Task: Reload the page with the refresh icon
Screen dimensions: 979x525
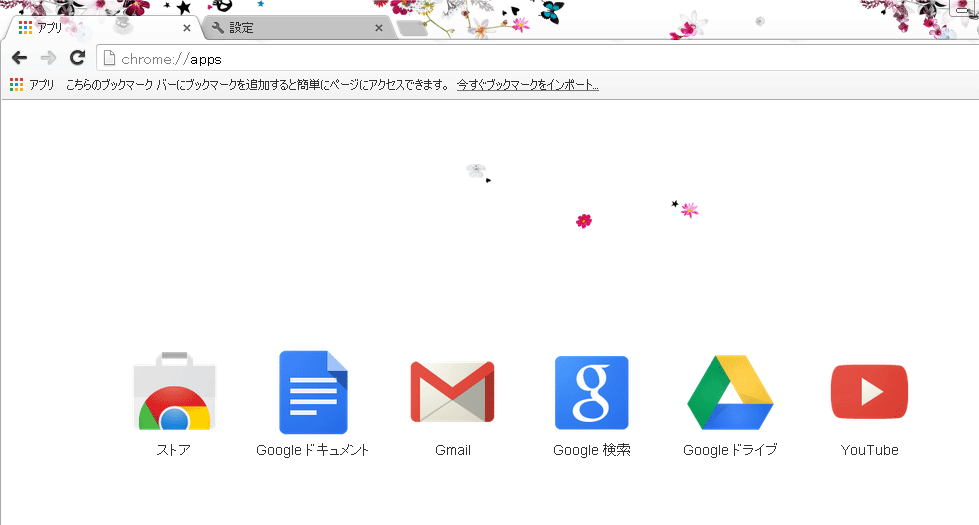Action: coord(77,58)
